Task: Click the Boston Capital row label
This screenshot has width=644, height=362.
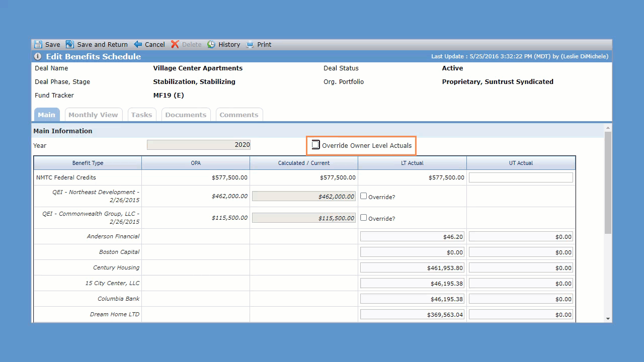Action: 119,252
